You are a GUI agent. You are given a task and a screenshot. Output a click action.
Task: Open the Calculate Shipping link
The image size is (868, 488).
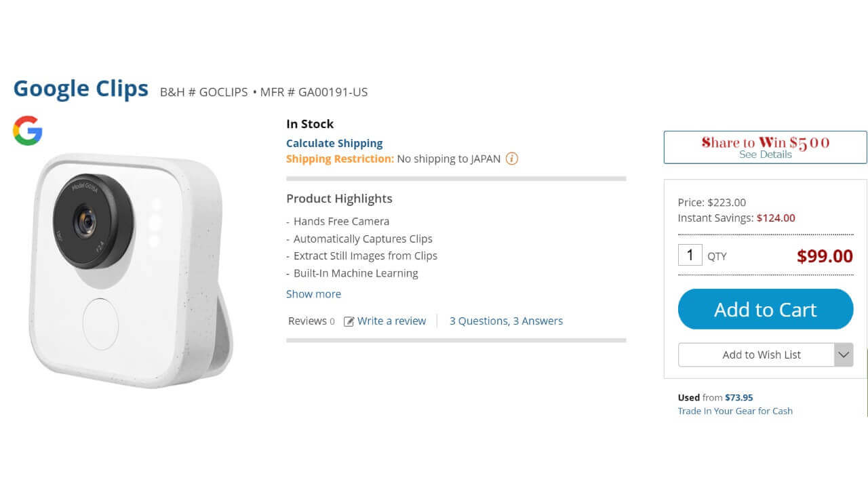click(334, 143)
